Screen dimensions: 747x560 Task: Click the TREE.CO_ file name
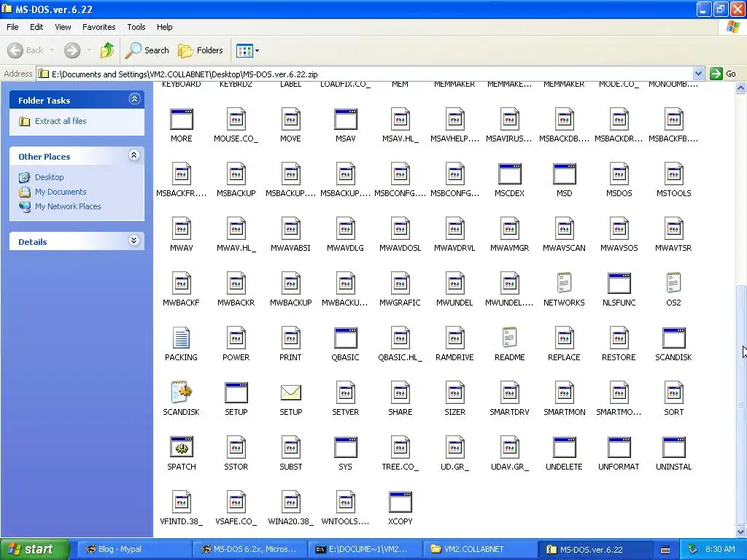point(400,467)
